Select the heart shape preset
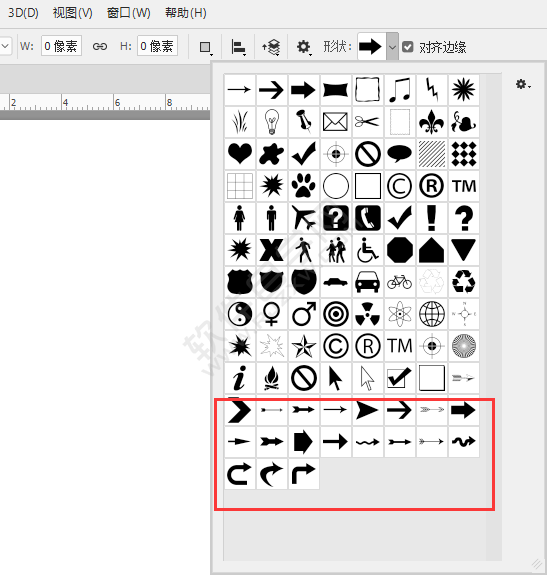Image resolution: width=547 pixels, height=575 pixels. [240, 154]
